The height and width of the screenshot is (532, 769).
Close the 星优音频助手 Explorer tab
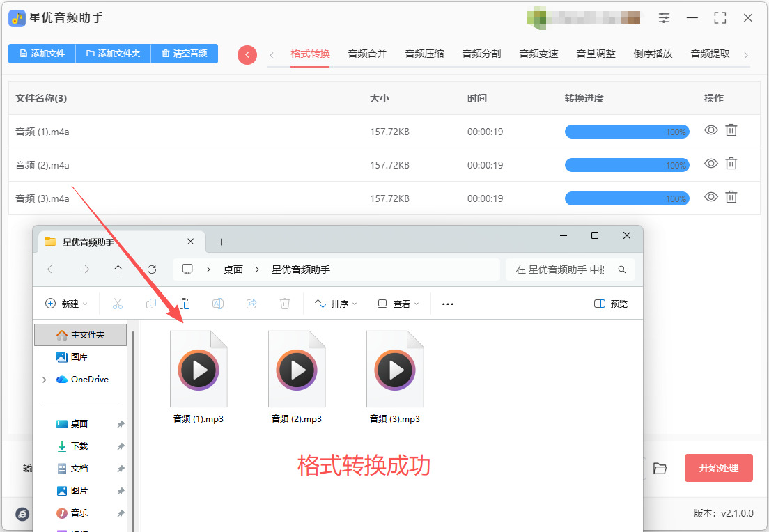[x=191, y=241]
